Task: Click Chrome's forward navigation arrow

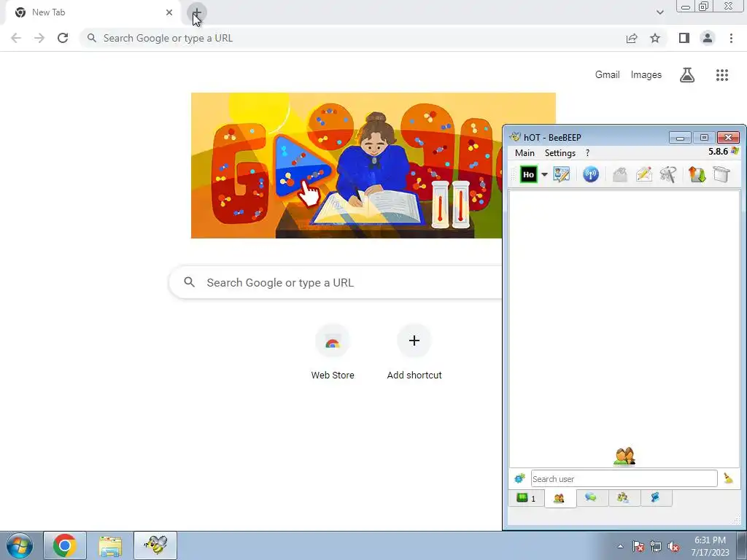Action: (39, 38)
